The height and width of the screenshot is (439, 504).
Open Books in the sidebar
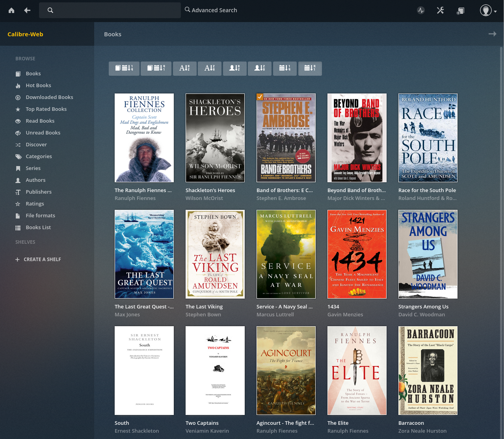(33, 74)
